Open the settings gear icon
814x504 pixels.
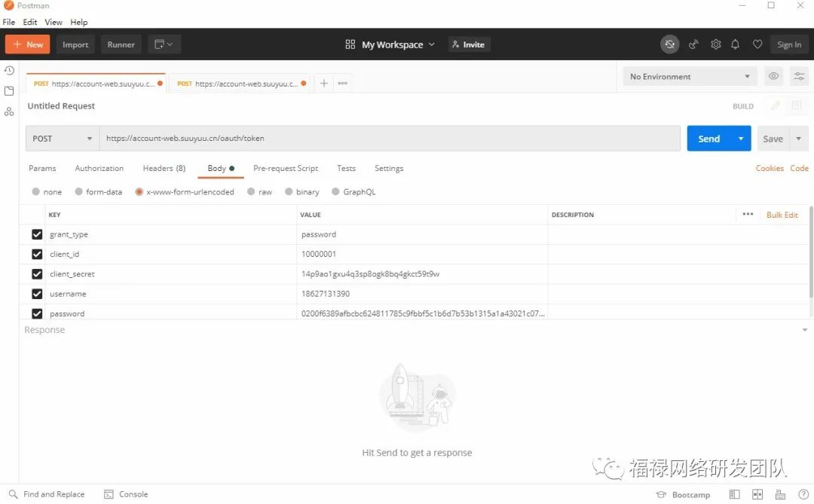point(716,44)
